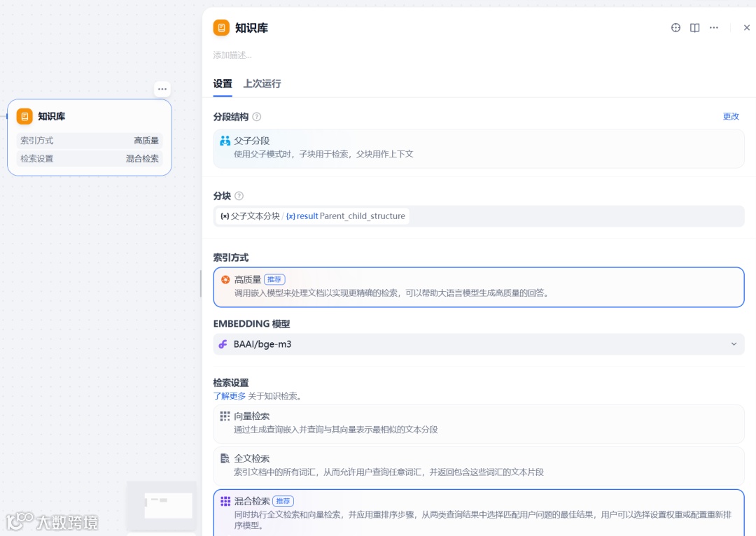Click the 添加描述 description field

tap(232, 55)
